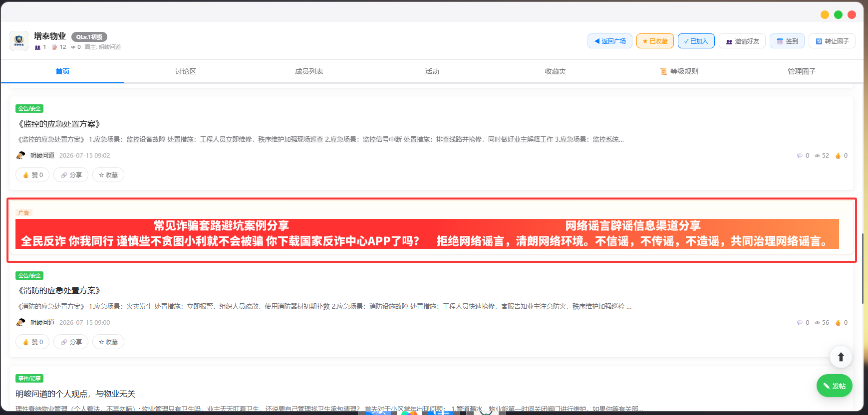Click the scroll-to-top arrow button

[x=841, y=357]
